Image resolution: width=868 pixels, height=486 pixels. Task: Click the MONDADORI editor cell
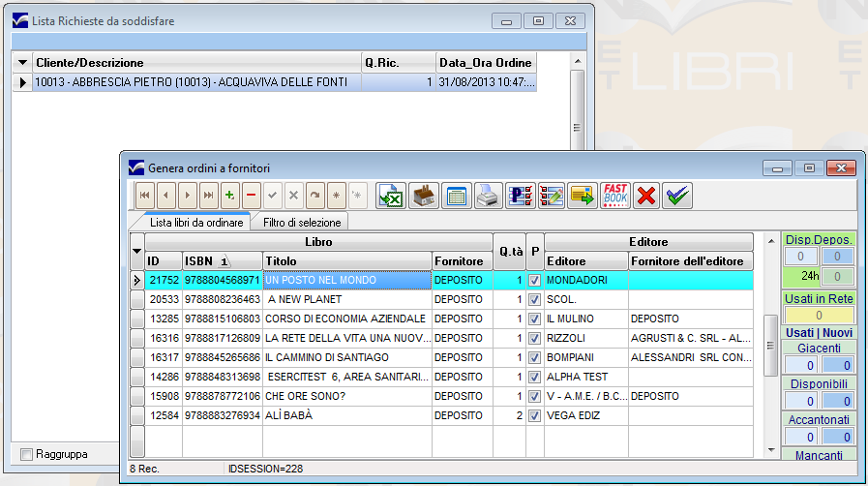pyautogui.click(x=586, y=280)
